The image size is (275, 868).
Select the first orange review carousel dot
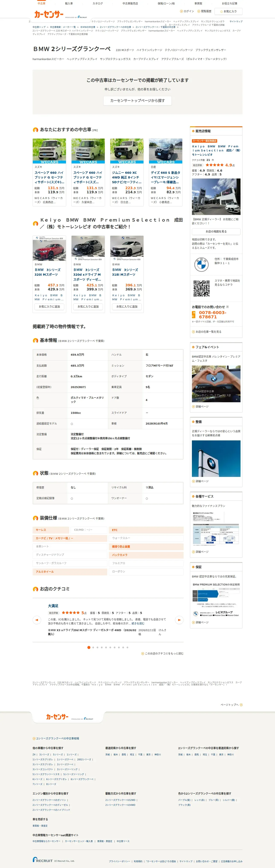coord(89,647)
